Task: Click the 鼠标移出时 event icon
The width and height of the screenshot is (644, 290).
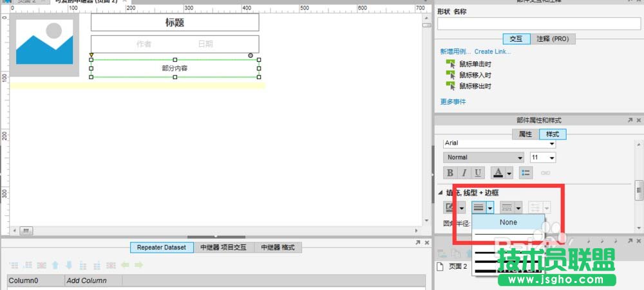Action: pyautogui.click(x=451, y=86)
